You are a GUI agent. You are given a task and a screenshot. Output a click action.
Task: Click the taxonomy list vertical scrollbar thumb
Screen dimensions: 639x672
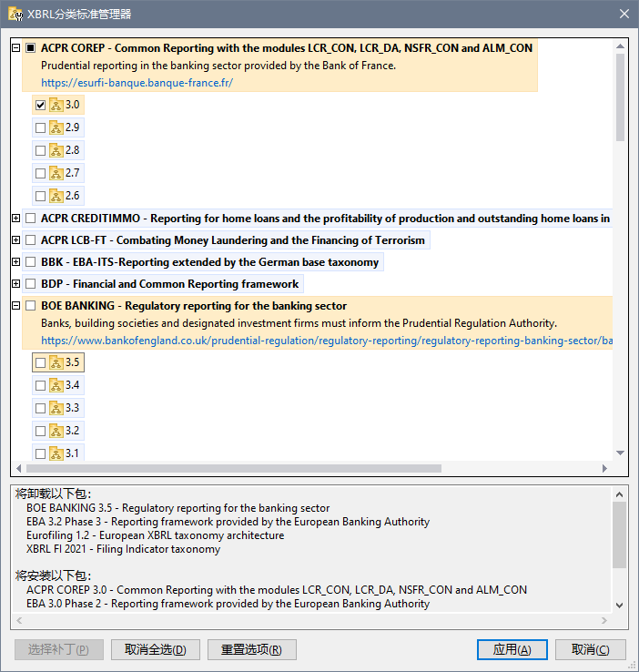click(620, 97)
